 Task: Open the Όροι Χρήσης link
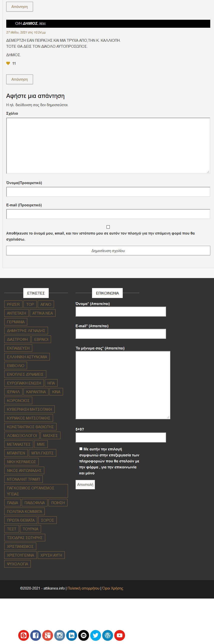[113, 588]
